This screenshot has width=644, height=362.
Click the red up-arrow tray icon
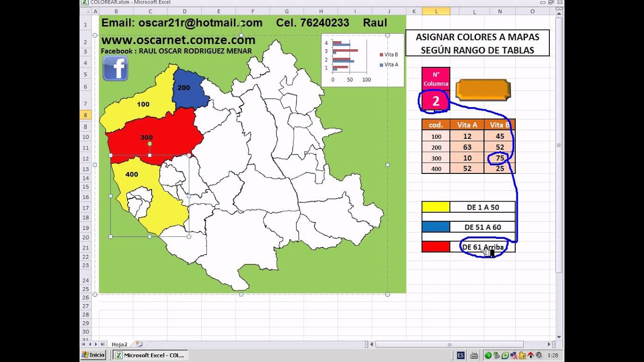(531, 355)
